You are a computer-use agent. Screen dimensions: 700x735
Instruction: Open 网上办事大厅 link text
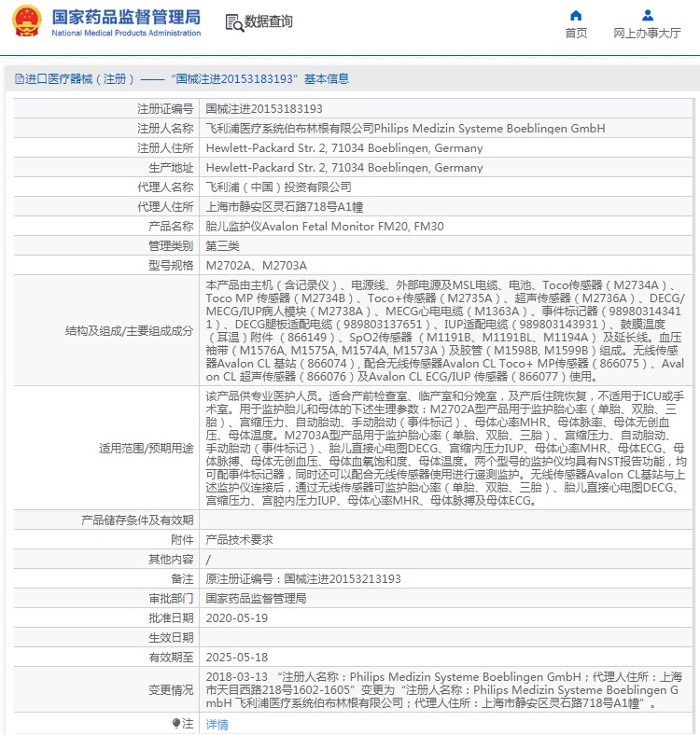coord(647,34)
